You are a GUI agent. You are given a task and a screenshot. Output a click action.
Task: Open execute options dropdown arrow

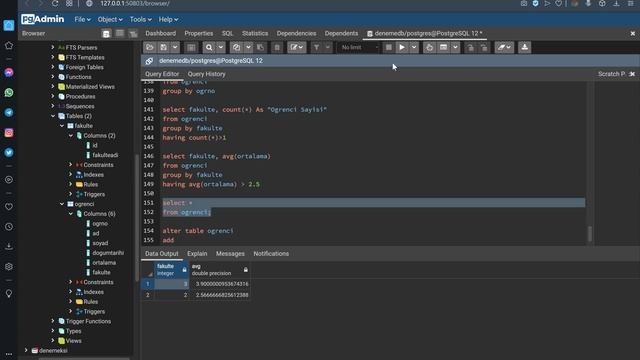(414, 48)
